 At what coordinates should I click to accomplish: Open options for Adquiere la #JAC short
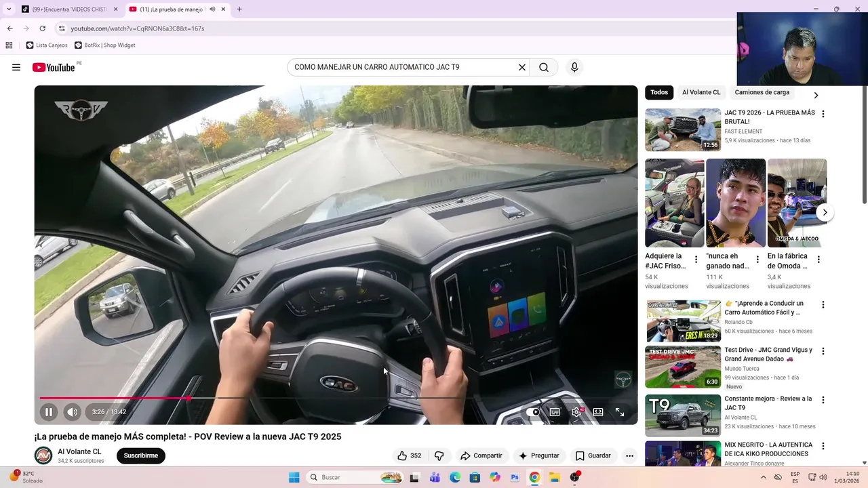coord(696,260)
